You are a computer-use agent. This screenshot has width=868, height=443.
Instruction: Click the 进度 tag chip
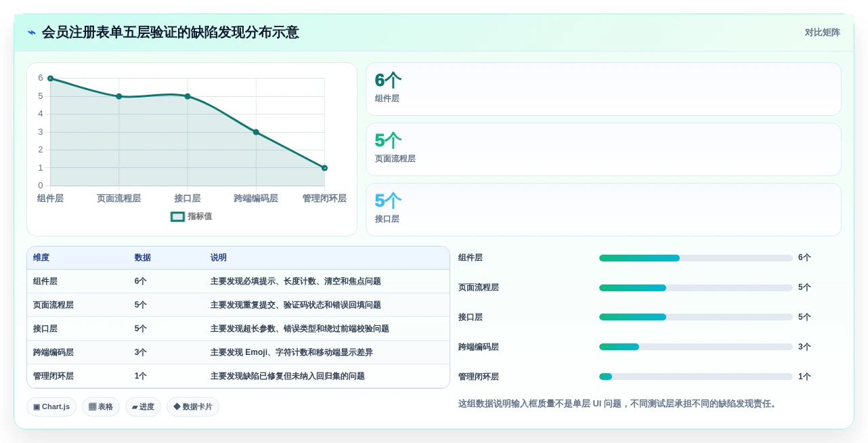[143, 406]
